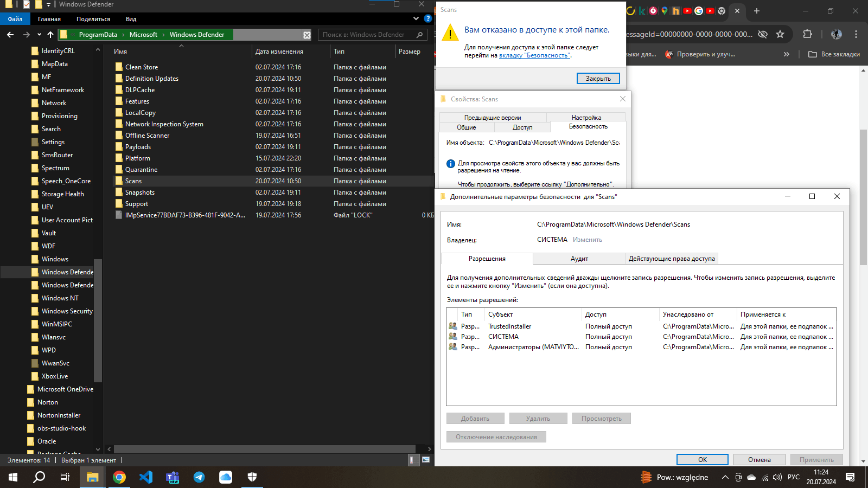868x488 pixels.
Task: Switch to the Аудит tab
Action: (x=579, y=259)
